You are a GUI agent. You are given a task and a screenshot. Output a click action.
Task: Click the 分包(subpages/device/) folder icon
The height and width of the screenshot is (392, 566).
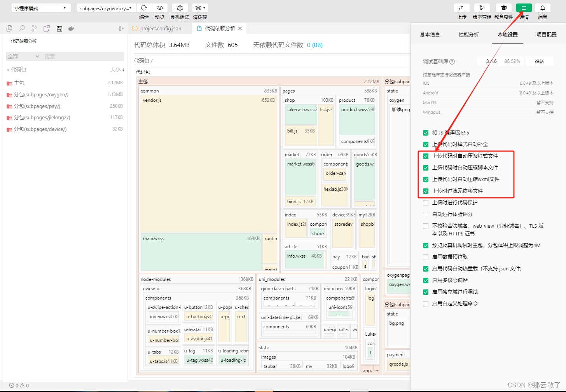coord(9,129)
